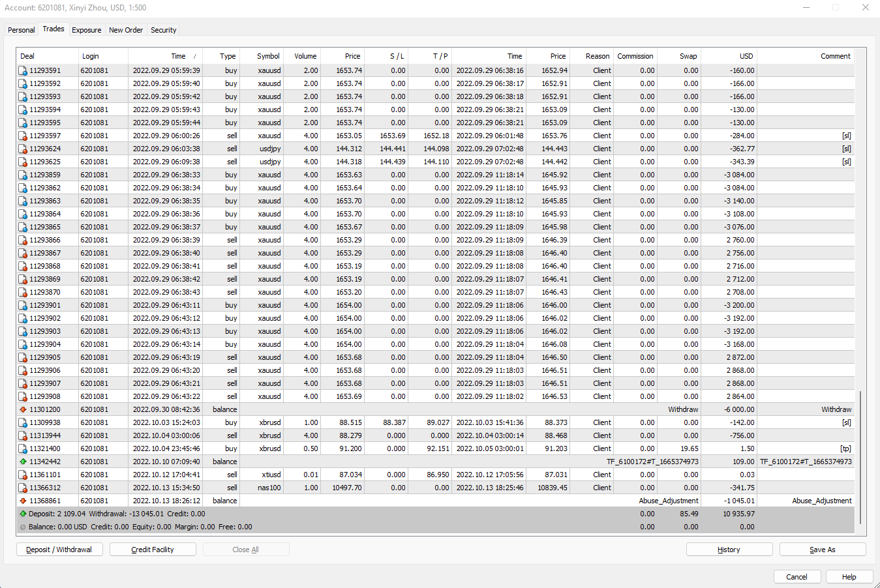Sort by the Deal column header
This screenshot has height=588, width=880.
point(48,56)
